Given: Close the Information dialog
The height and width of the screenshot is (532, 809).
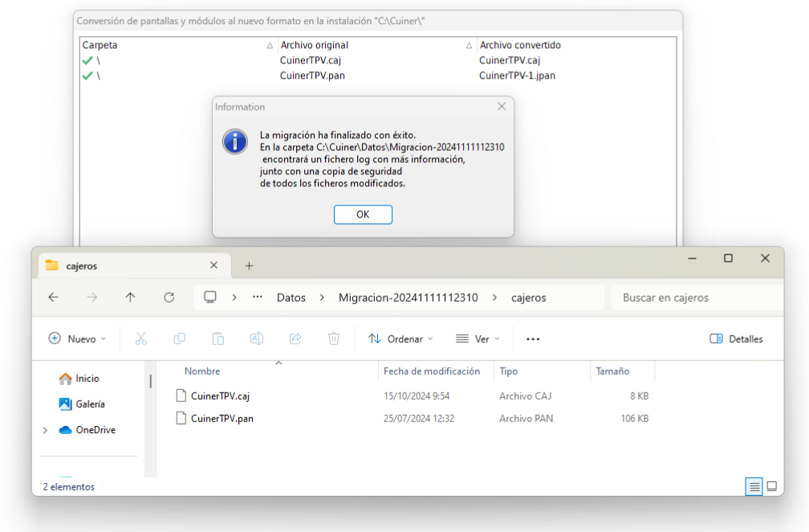Looking at the screenshot, I should 502,106.
